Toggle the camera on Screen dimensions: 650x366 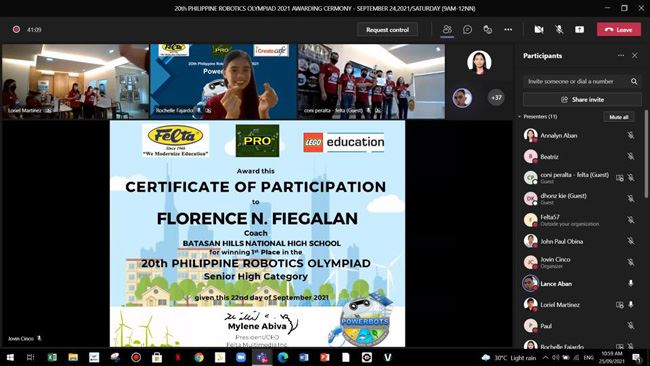538,29
